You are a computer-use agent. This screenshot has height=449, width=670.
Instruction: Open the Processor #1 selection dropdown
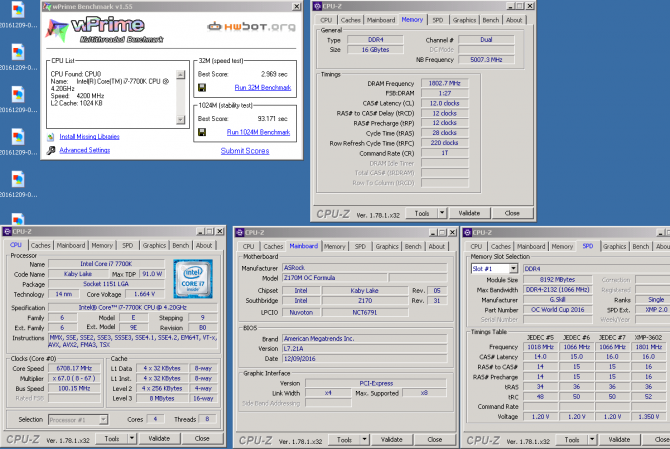(103, 420)
